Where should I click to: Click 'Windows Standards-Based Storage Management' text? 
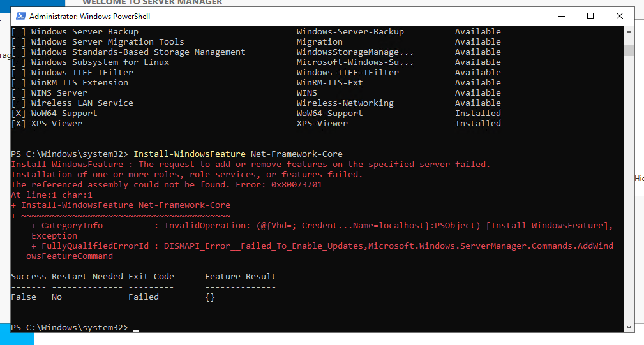(138, 52)
